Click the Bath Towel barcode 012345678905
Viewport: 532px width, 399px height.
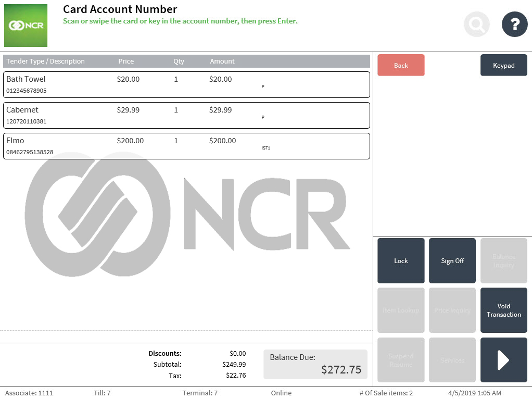pyautogui.click(x=27, y=91)
